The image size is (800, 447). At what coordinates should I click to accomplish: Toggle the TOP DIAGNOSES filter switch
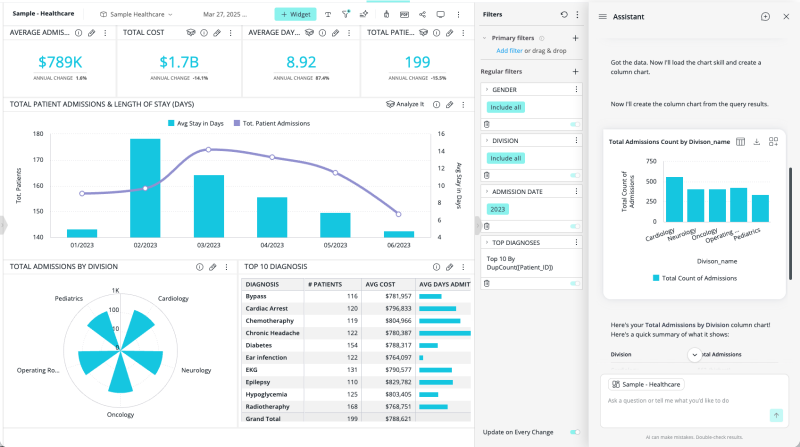tap(575, 283)
